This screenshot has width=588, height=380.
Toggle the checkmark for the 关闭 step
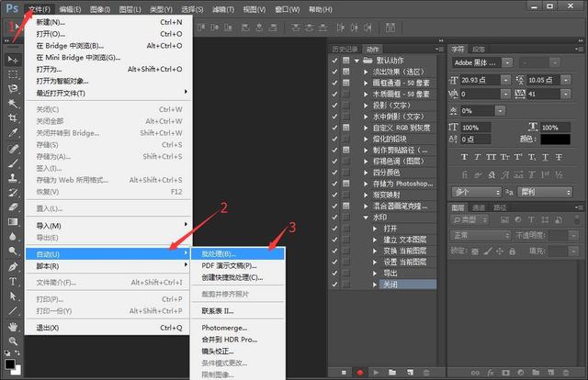334,285
